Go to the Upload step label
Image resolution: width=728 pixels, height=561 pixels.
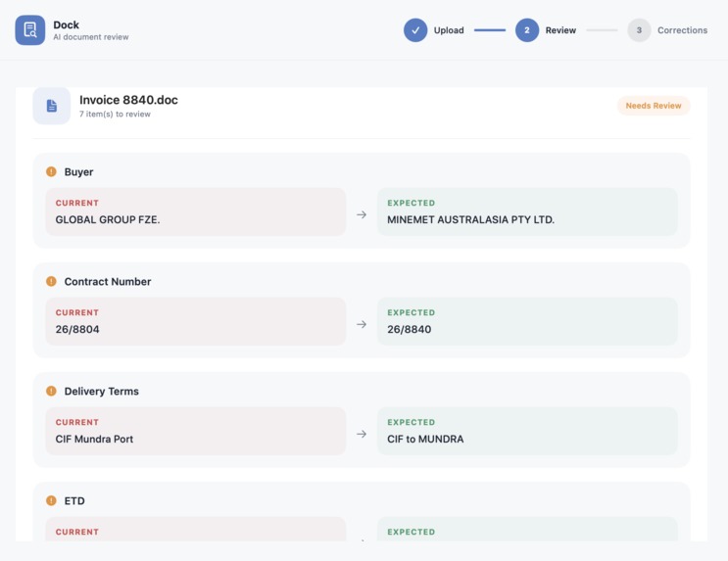point(449,30)
